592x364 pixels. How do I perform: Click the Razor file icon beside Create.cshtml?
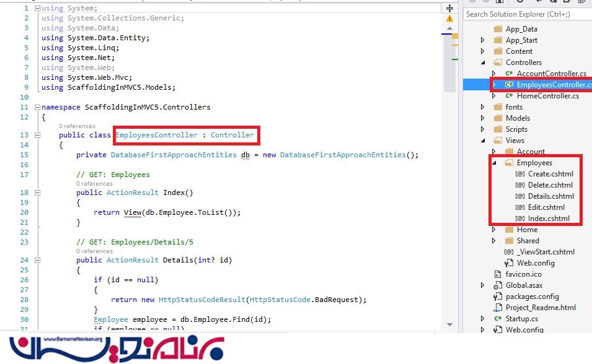(x=519, y=174)
